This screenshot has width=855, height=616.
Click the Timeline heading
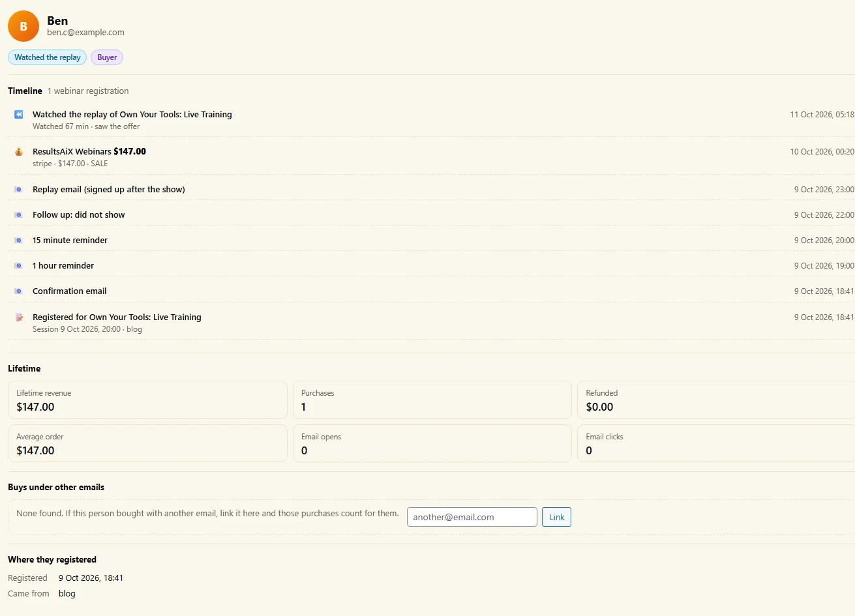pyautogui.click(x=25, y=91)
